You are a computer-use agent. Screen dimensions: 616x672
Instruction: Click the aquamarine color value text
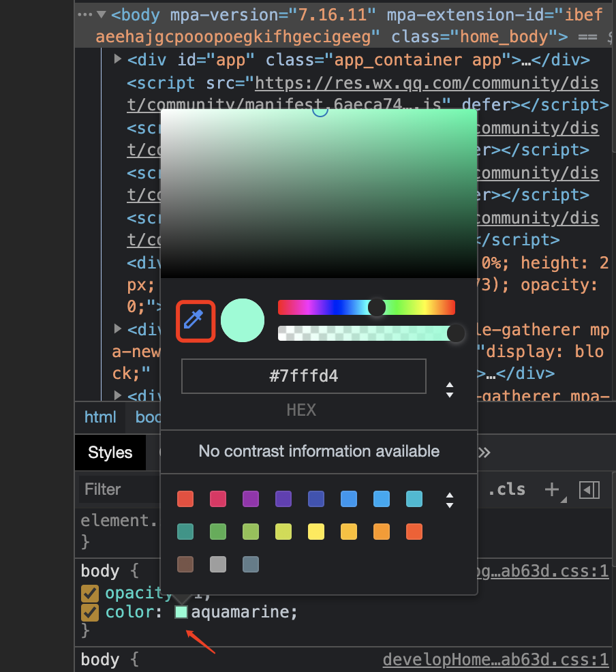click(x=241, y=612)
